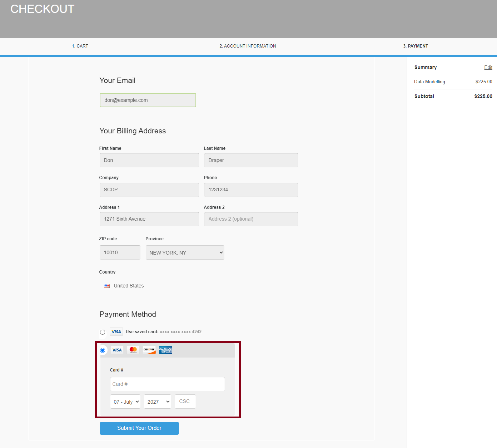Viewport: 497px width, 448px height.
Task: Click the American Express logo
Action: [x=165, y=350]
